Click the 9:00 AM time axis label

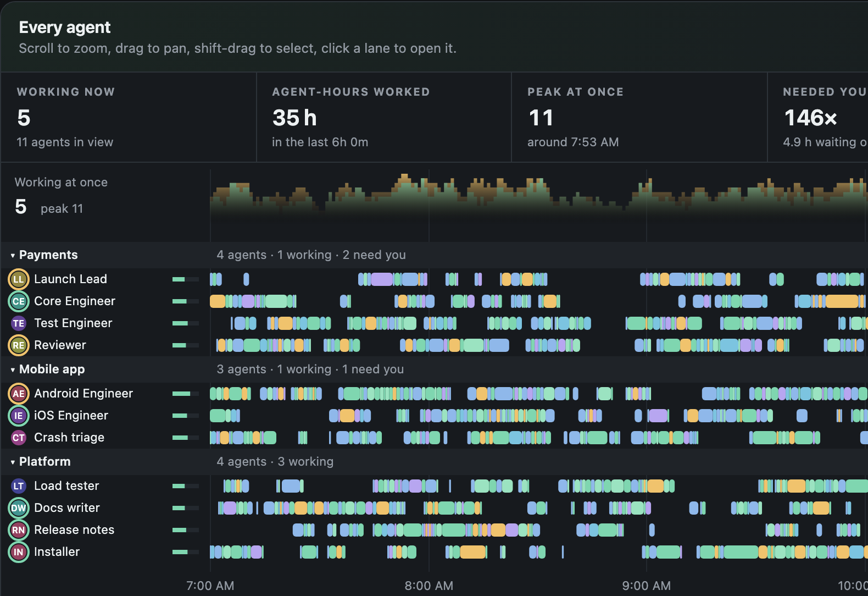(647, 586)
